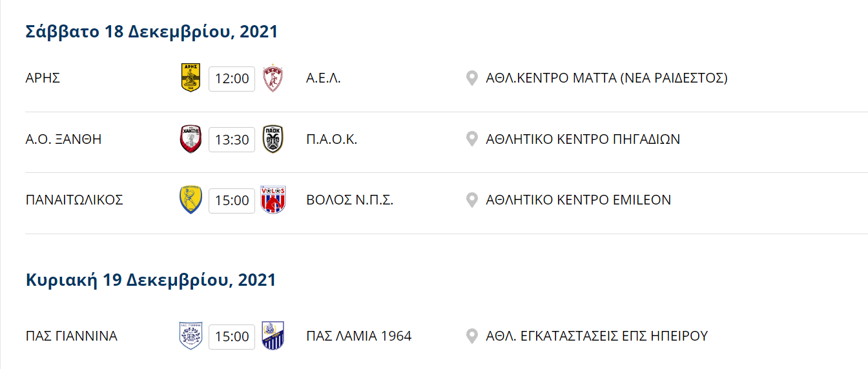
Task: Click the Α.Ε.Λ. maroon team crest
Action: tap(273, 79)
